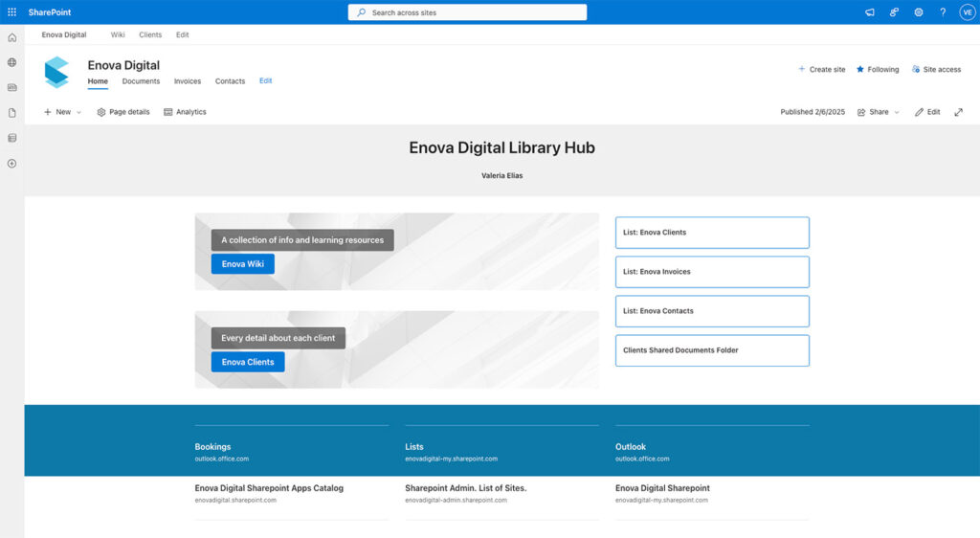Click Edit in hub navigation bar

(183, 35)
